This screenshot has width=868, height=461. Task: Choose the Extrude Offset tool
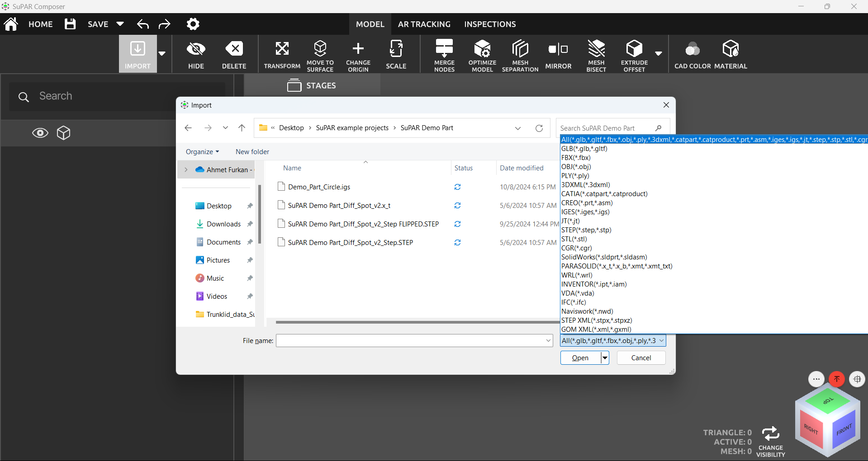(x=635, y=55)
